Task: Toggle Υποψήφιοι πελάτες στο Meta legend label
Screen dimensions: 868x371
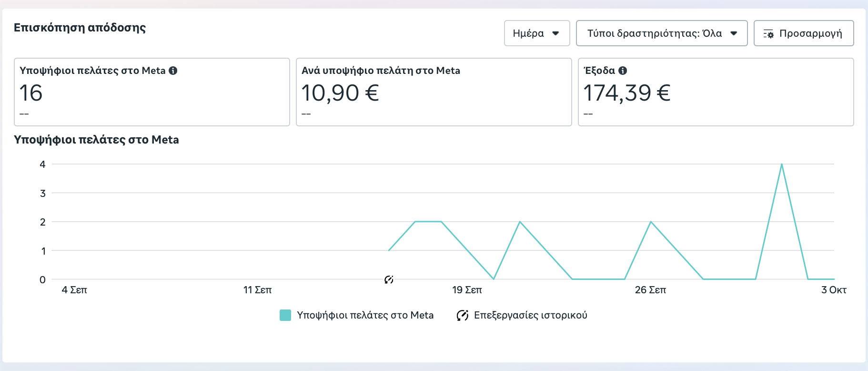Action: coord(365,315)
